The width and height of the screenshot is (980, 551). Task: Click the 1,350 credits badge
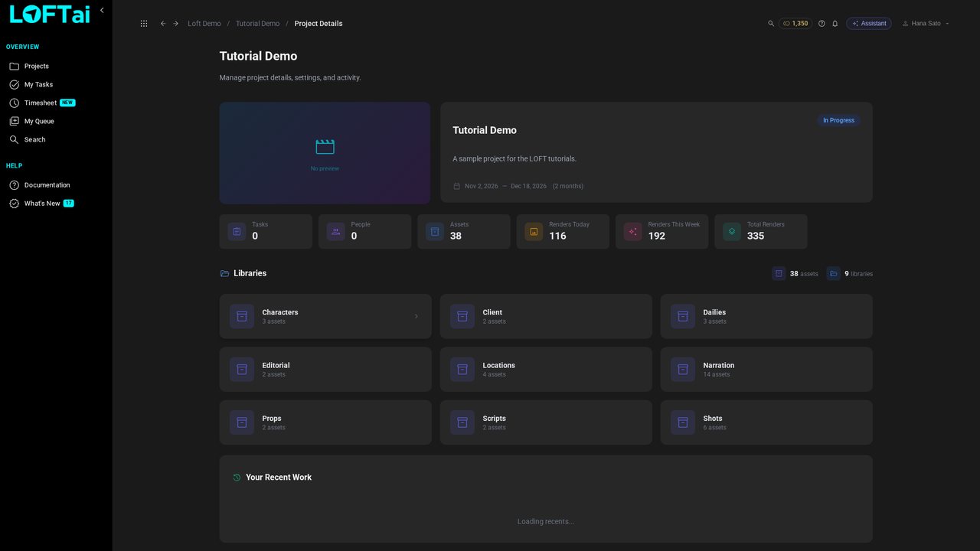tap(795, 24)
